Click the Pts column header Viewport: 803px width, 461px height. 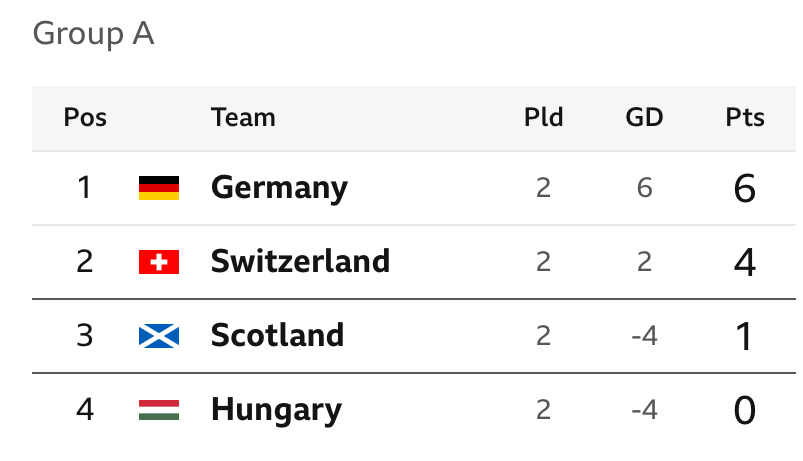click(x=745, y=117)
